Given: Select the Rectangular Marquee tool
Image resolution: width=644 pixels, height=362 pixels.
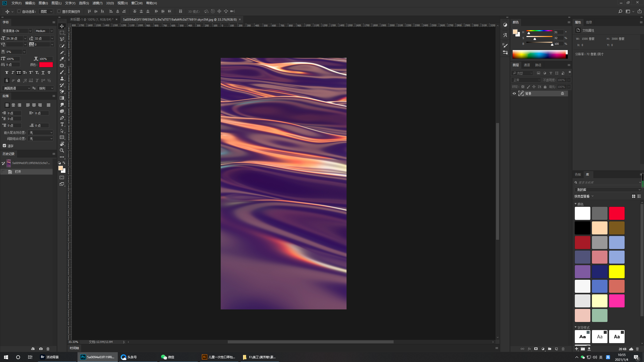Looking at the screenshot, I should (x=62, y=33).
